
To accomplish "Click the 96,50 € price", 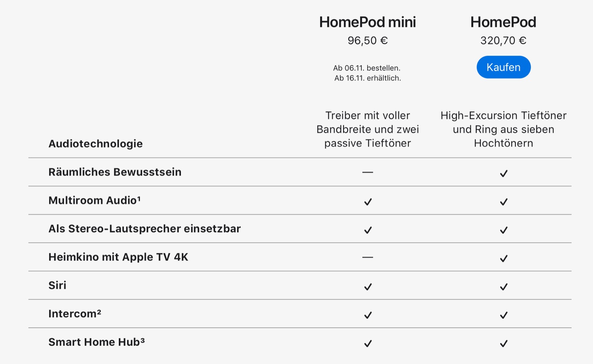I will 367,41.
